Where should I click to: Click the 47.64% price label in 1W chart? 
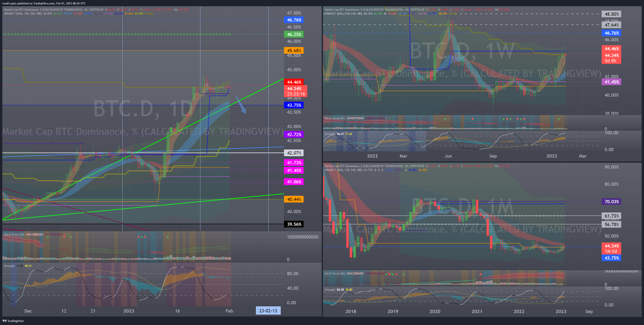[x=612, y=25]
